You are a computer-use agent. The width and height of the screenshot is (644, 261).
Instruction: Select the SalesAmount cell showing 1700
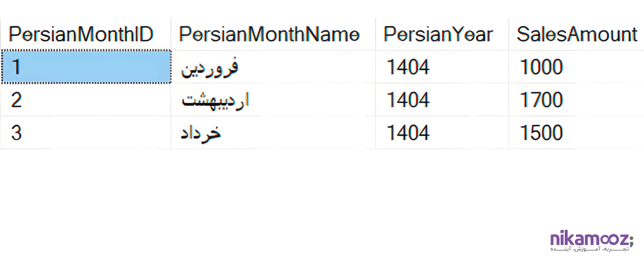point(541,100)
